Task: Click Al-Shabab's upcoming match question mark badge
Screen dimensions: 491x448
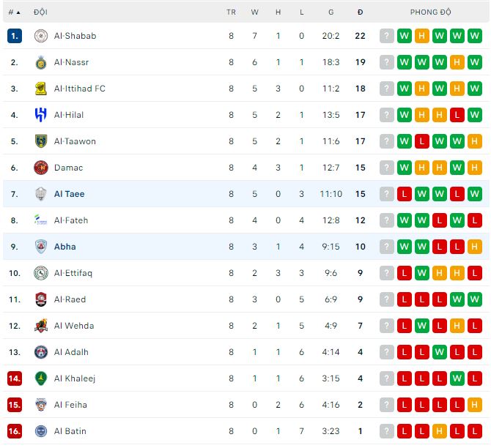Action: pos(387,36)
